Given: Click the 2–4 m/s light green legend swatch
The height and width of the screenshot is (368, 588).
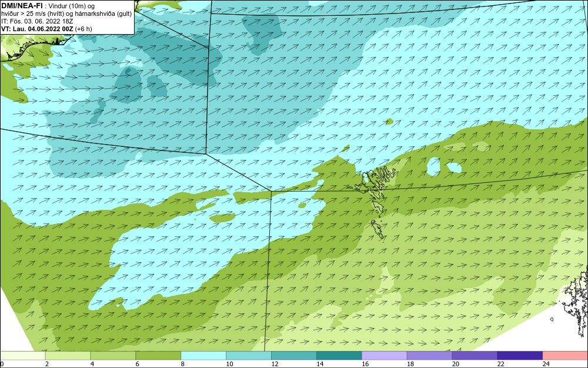Looking at the screenshot, I should coord(68,356).
